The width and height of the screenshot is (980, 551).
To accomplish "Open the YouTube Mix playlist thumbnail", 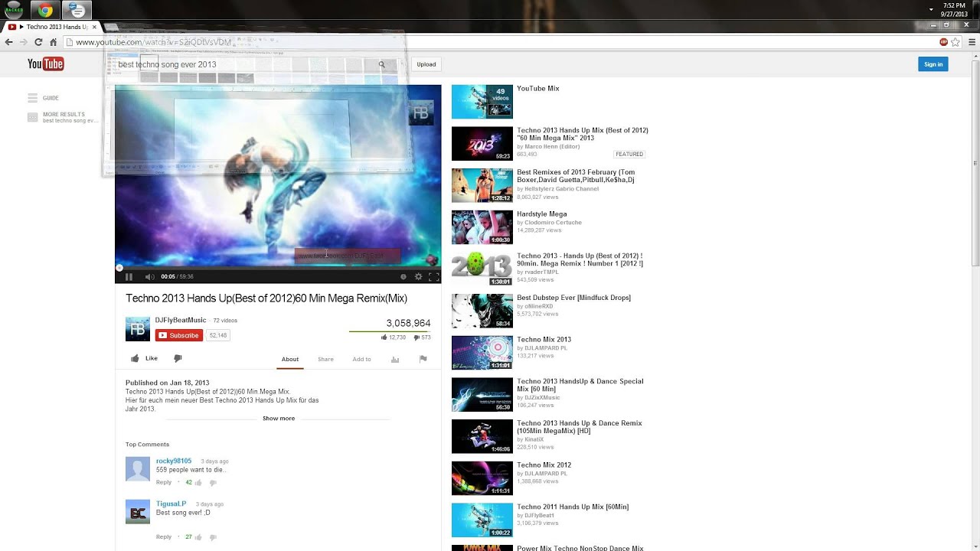I will tap(482, 102).
